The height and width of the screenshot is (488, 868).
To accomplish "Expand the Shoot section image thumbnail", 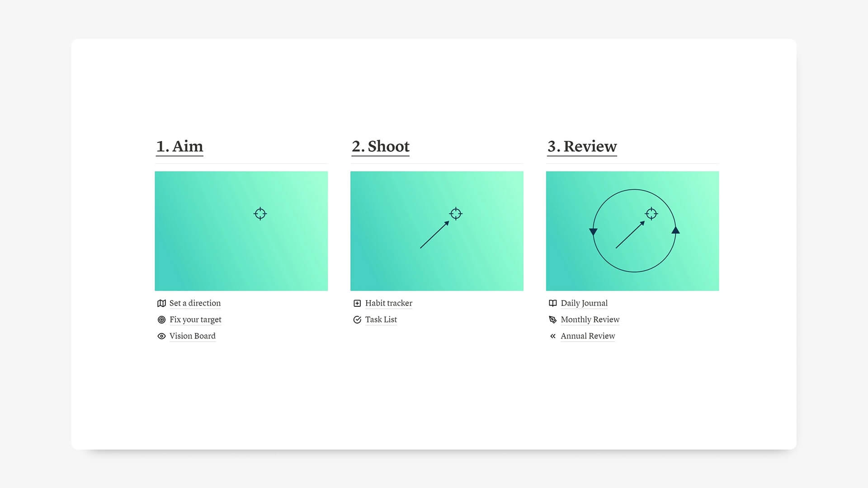I will 436,230.
